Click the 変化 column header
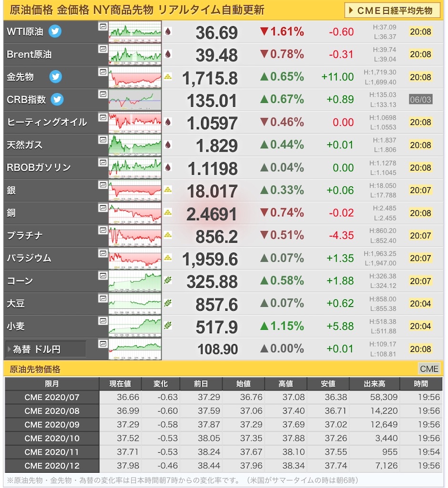This screenshot has width=448, height=488. 161,384
